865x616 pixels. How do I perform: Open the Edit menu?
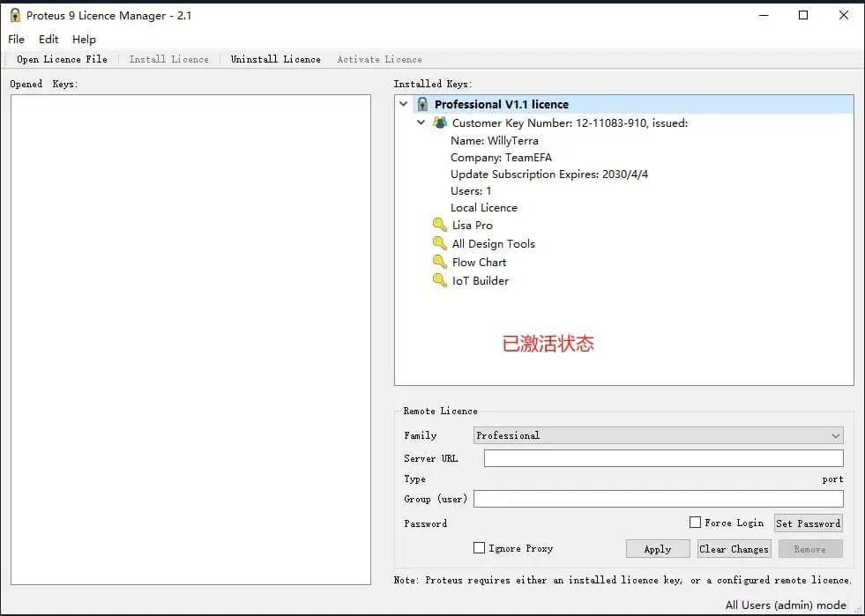48,39
